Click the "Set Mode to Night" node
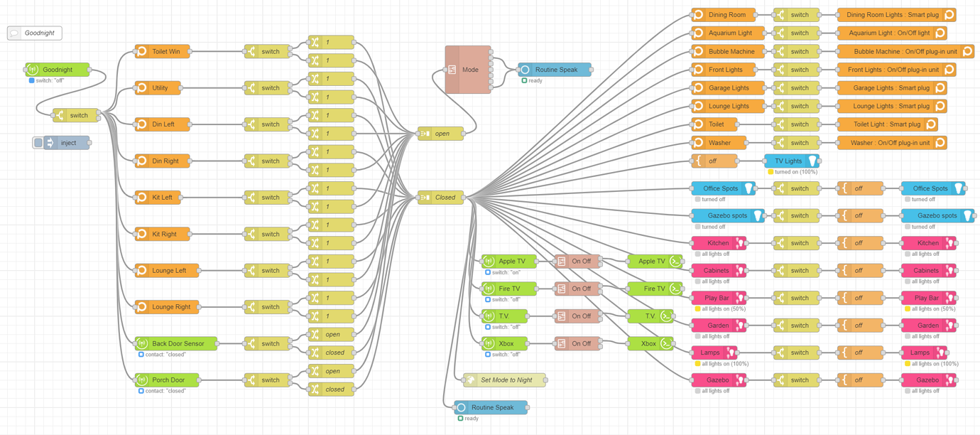 pyautogui.click(x=504, y=380)
